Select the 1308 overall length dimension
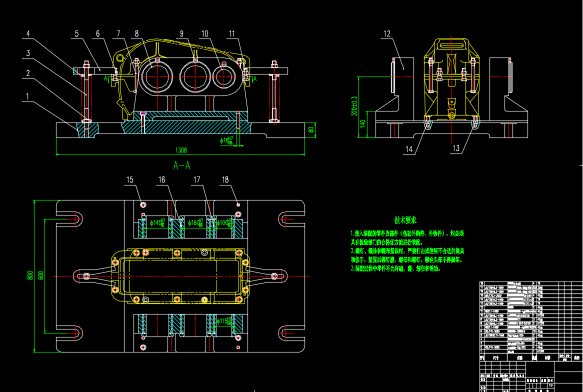Viewport: 583px width, 392px height. 181,150
